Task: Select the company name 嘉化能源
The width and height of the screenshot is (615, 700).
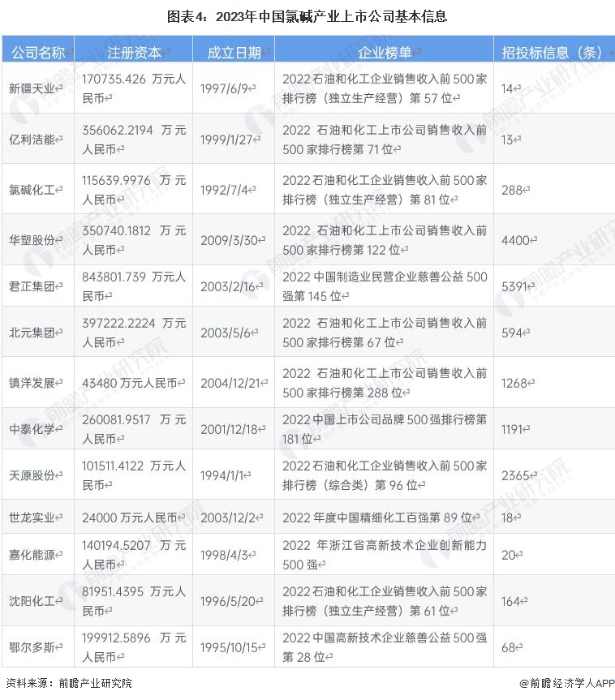Action: [x=32, y=555]
